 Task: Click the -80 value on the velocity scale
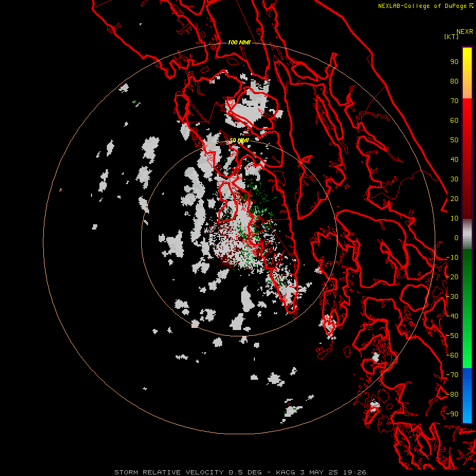(x=452, y=395)
